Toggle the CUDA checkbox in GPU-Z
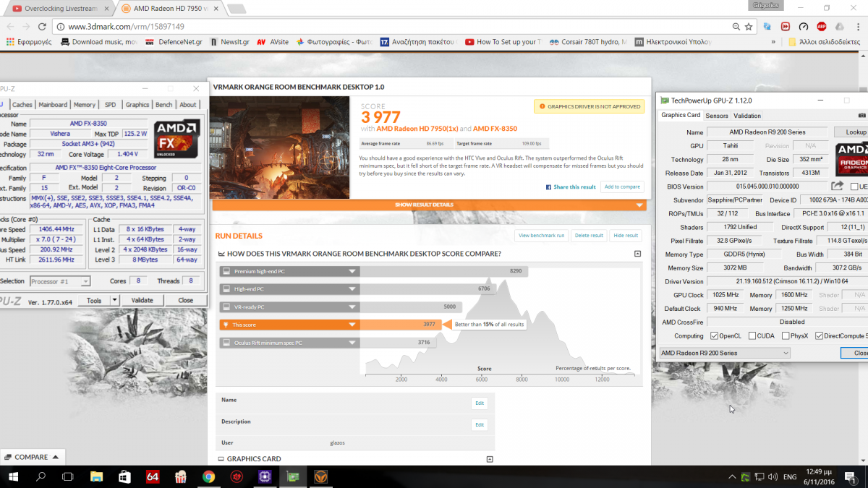Screen dimensions: 868x488 coord(752,335)
